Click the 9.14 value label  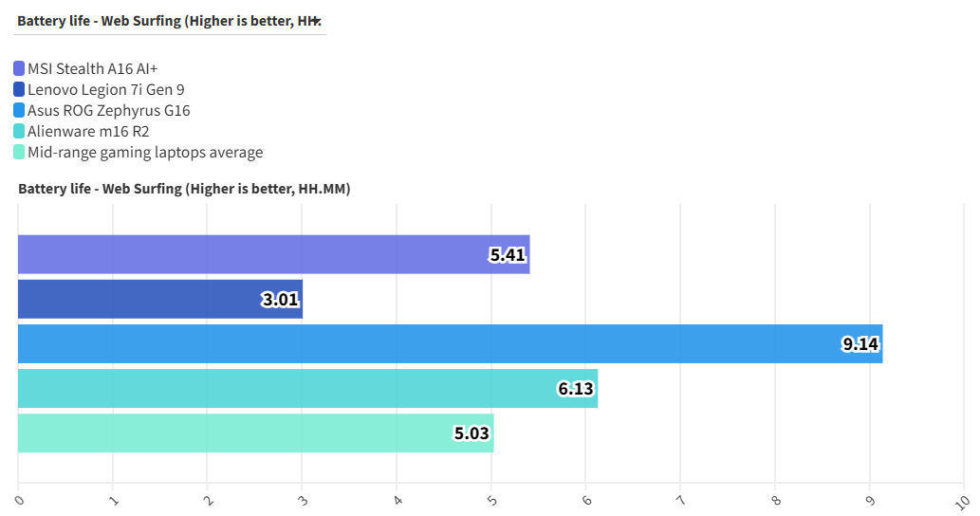pos(860,344)
